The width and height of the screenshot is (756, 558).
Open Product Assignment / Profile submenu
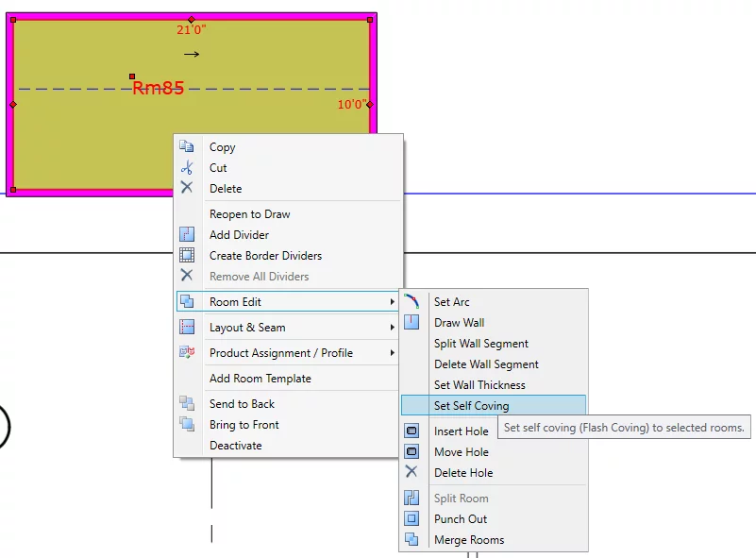coord(281,353)
